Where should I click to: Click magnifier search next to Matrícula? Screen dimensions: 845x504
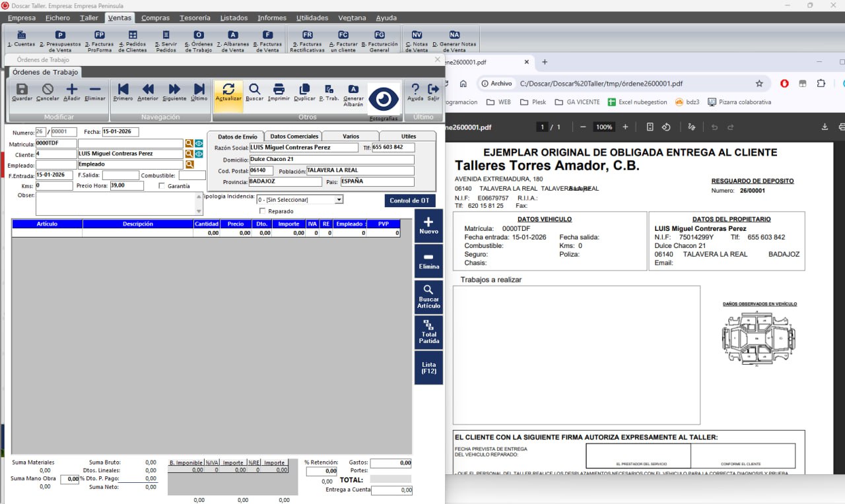tap(189, 143)
